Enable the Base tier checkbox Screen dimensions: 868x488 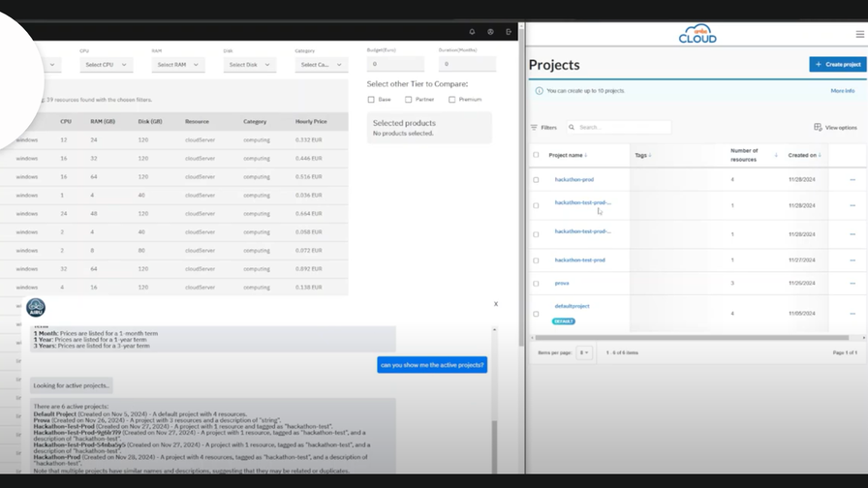[371, 100]
